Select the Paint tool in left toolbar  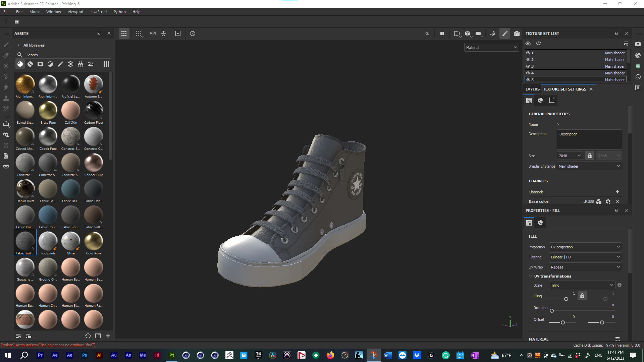click(x=6, y=45)
